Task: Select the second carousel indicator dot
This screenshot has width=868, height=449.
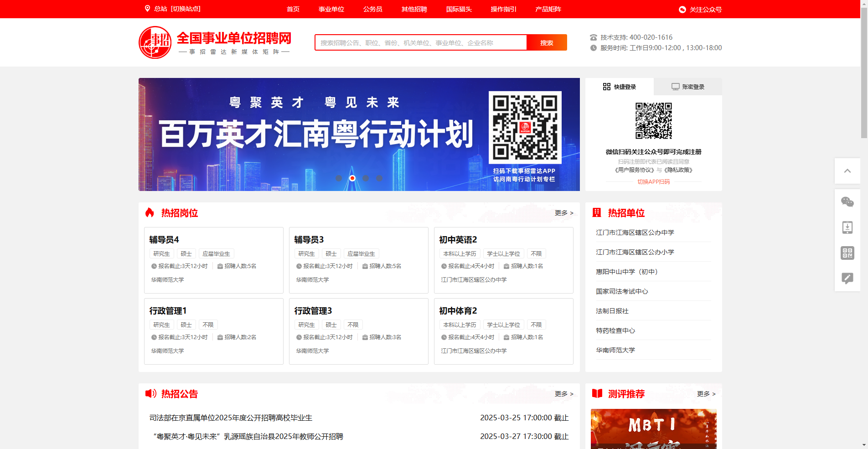Action: tap(352, 178)
